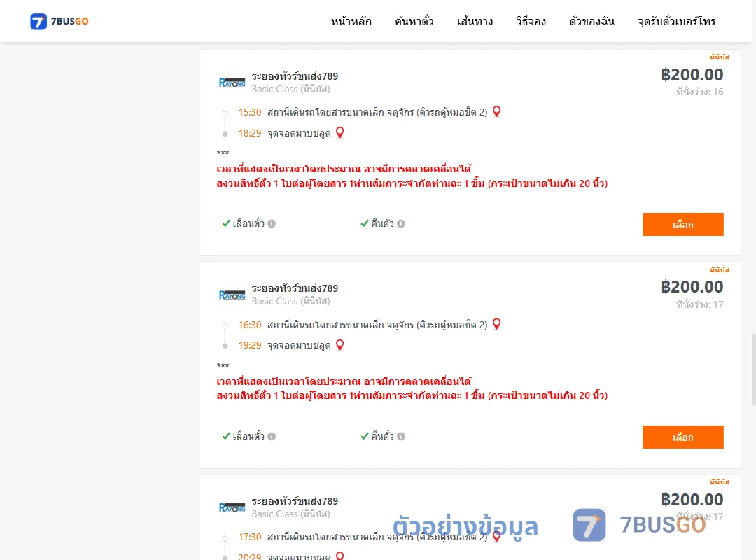Open ตั๋วของฉัน menu item
This screenshot has height=560, width=756.
[591, 21]
